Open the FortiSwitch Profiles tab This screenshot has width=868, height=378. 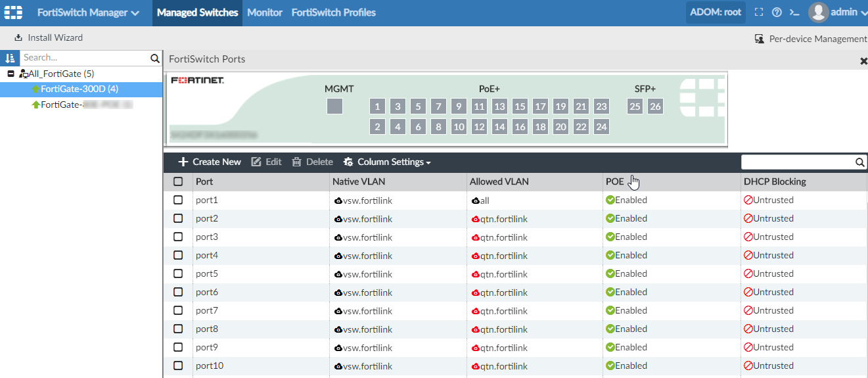[334, 12]
